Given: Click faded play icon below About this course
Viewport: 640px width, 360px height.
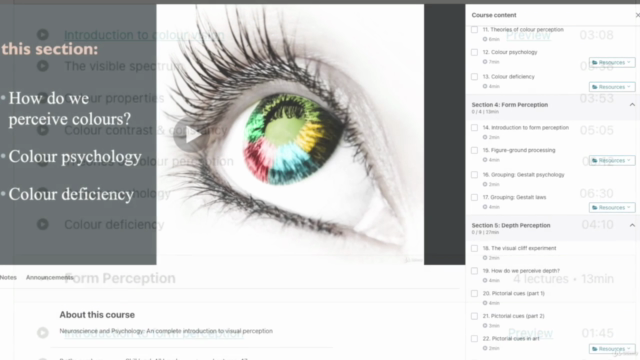Looking at the screenshot, I should (x=43, y=333).
